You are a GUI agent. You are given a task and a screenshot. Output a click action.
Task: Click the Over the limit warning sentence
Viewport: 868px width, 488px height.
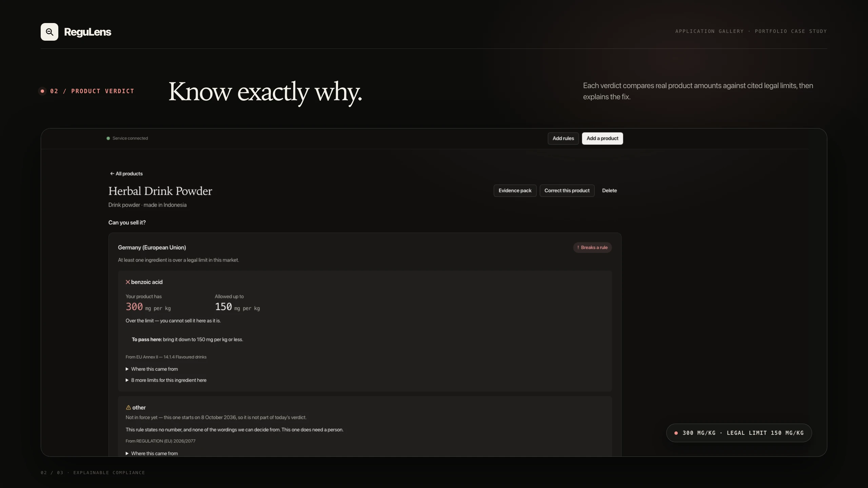point(173,321)
